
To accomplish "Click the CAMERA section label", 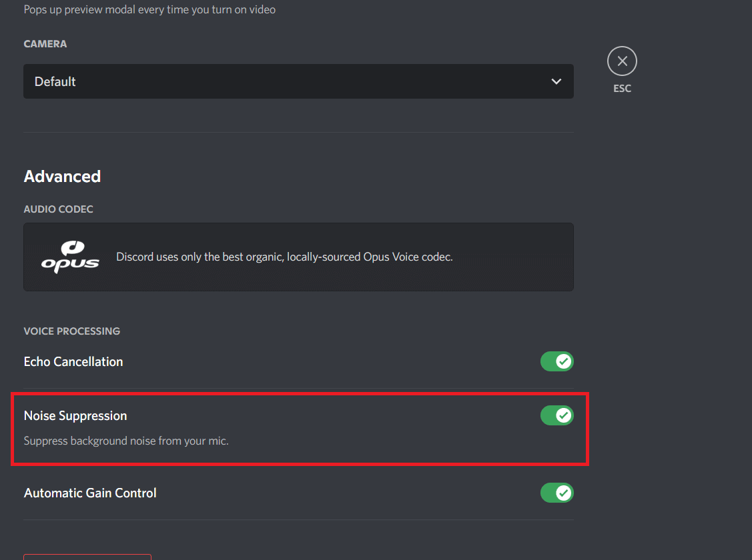I will [x=45, y=44].
